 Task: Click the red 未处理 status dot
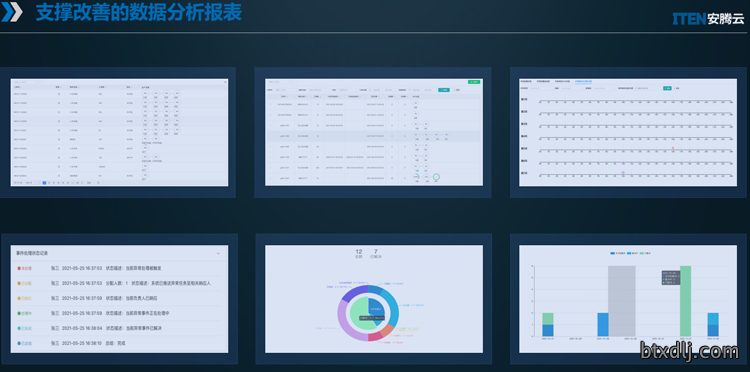pos(19,268)
